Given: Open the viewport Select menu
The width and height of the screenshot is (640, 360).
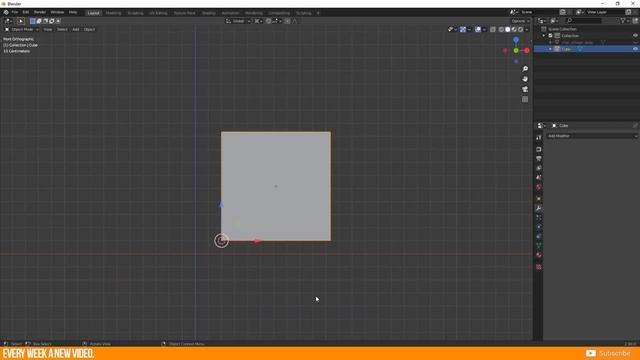Looking at the screenshot, I should [62, 29].
